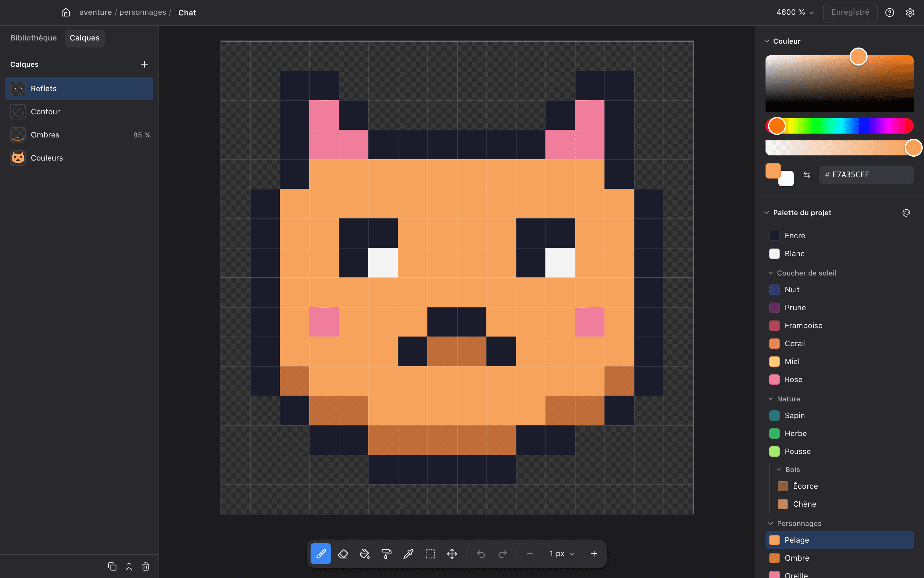Screen dimensions: 924x578
Task: Click the Couleurs layer cat thumbnail
Action: 18,158
